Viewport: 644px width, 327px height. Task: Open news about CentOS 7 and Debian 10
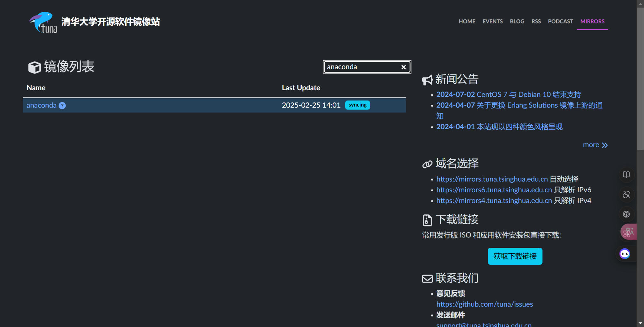click(x=508, y=94)
